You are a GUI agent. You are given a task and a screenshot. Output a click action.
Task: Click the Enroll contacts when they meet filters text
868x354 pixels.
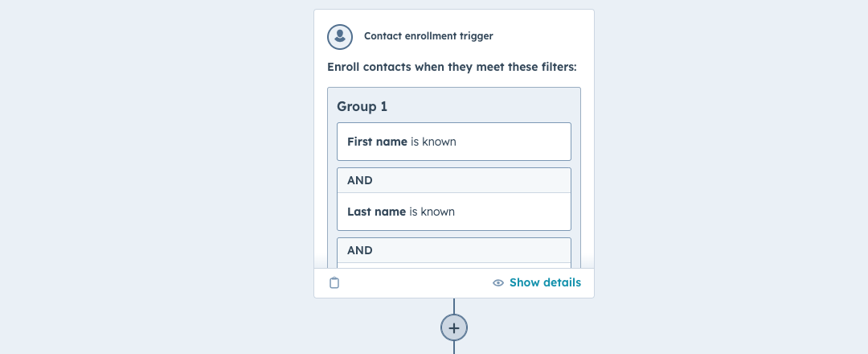[x=452, y=67]
